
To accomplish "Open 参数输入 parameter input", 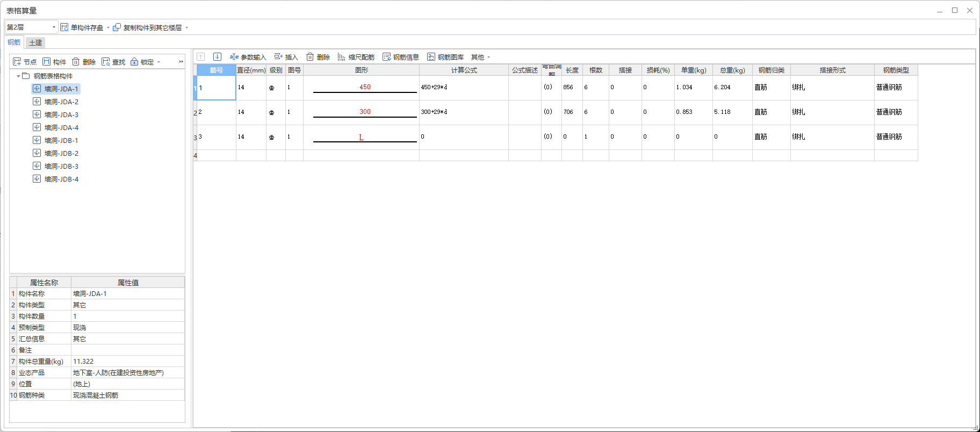I will [248, 57].
